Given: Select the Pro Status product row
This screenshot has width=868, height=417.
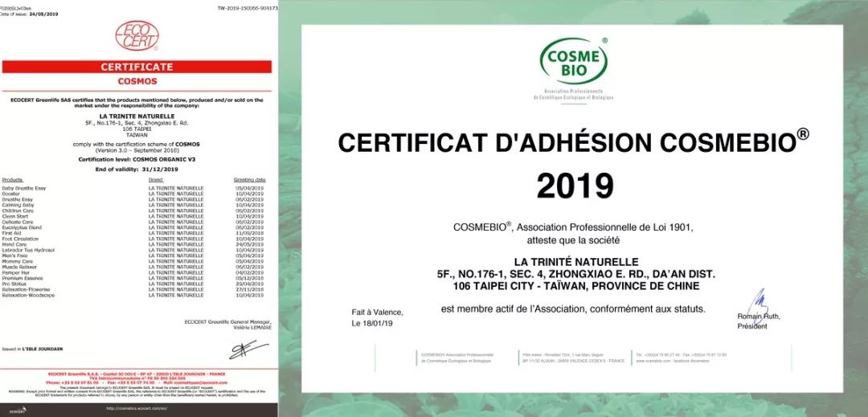Looking at the screenshot, I should click(x=133, y=284).
